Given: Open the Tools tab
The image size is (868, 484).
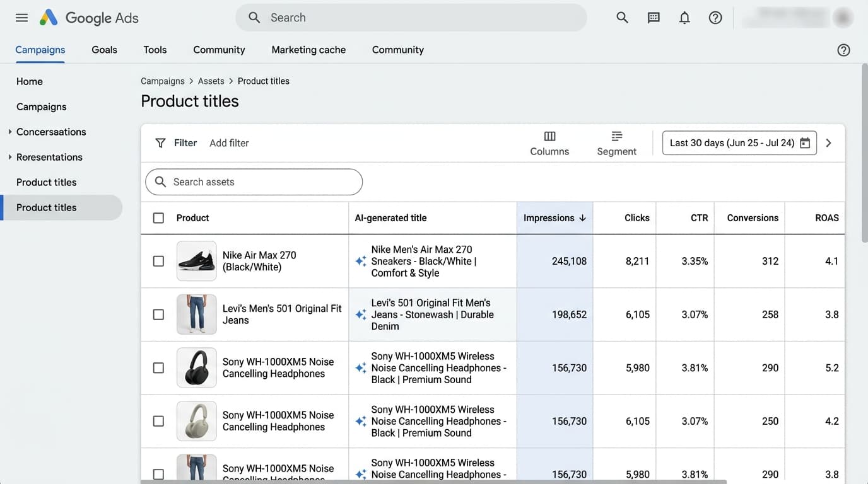Looking at the screenshot, I should point(155,50).
